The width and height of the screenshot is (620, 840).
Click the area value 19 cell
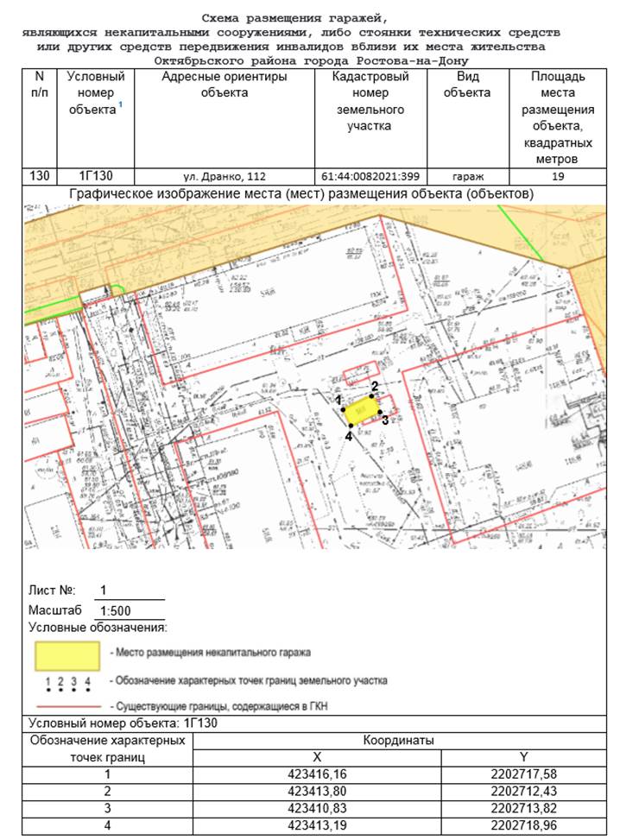tap(558, 176)
